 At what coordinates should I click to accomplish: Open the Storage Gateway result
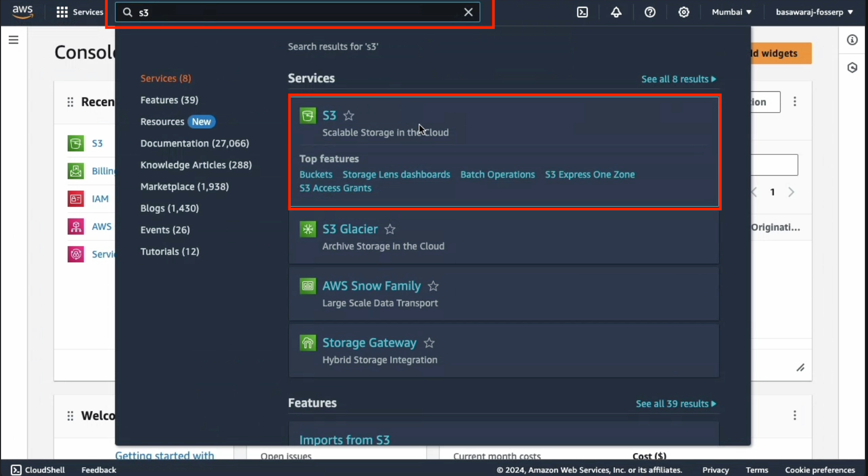click(369, 343)
